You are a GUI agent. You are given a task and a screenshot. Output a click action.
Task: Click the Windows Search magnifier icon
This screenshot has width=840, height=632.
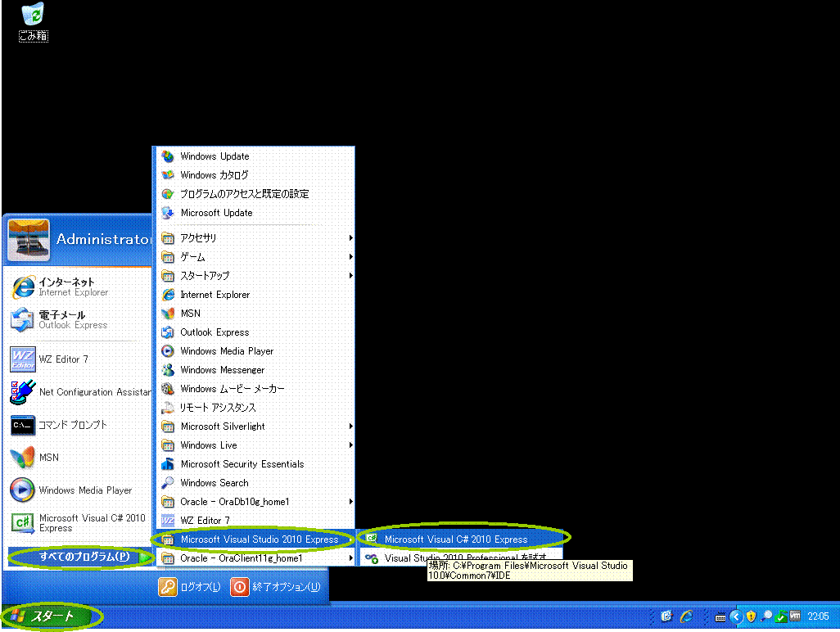pyautogui.click(x=168, y=482)
